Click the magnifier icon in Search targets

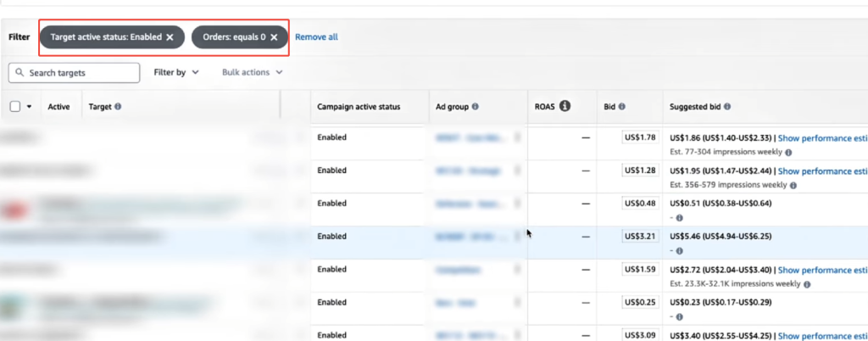20,73
